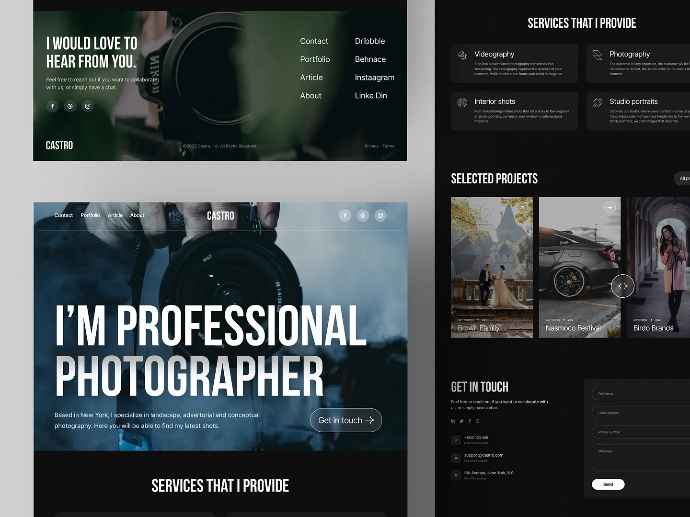Click the Dribbble icon in footer social row
Screen dimensions: 690x517
pos(70,106)
